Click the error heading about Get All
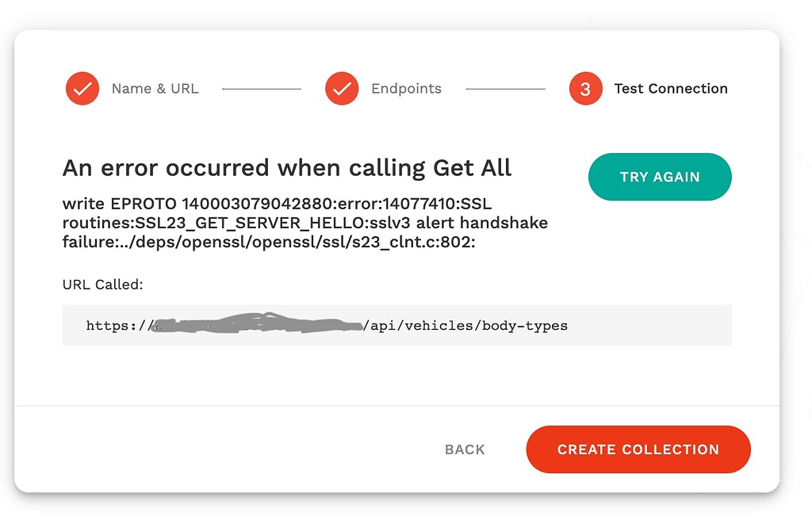 pyautogui.click(x=287, y=168)
